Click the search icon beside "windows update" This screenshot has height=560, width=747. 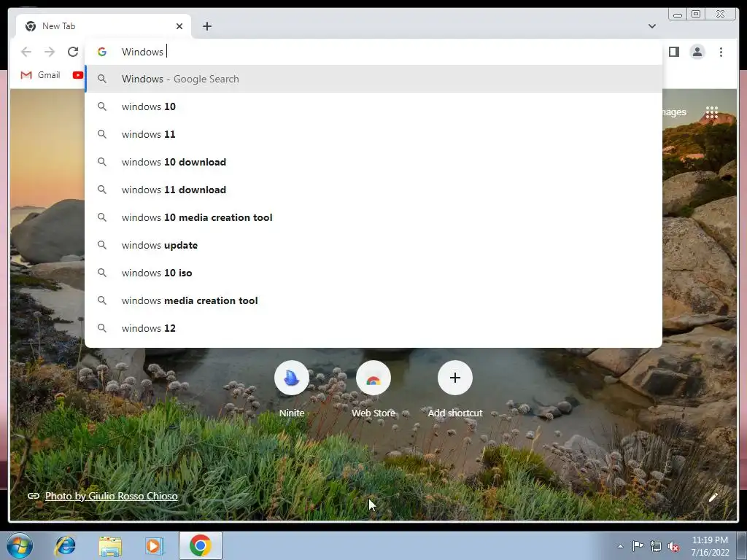tap(102, 245)
